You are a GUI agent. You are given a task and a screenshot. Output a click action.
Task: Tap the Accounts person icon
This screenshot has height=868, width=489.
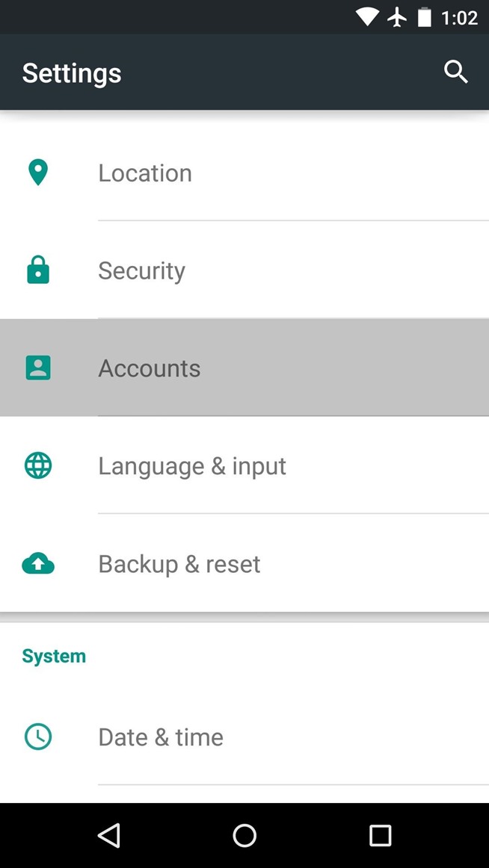tap(37, 368)
